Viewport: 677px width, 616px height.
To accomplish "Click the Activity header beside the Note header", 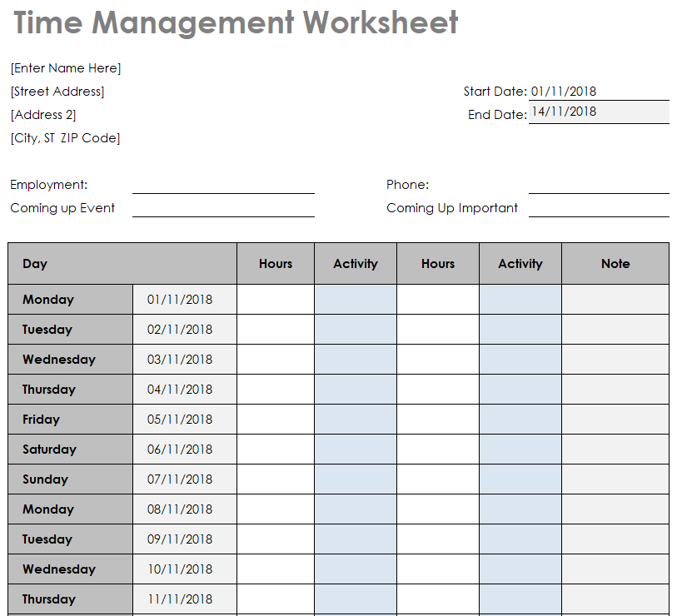I will pyautogui.click(x=520, y=263).
